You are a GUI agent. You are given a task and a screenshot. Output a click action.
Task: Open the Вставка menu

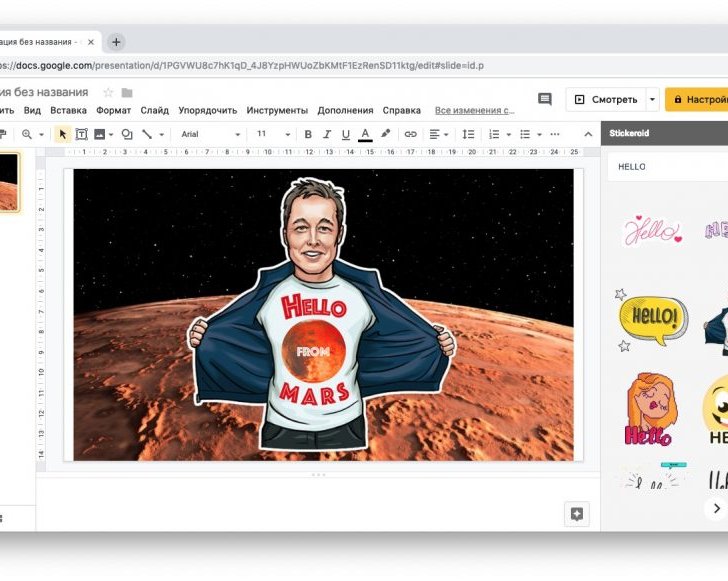68,111
